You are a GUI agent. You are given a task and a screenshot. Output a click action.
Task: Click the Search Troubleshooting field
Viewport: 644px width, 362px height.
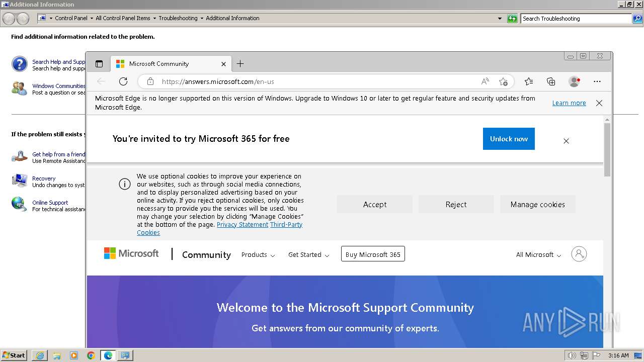[x=576, y=19]
